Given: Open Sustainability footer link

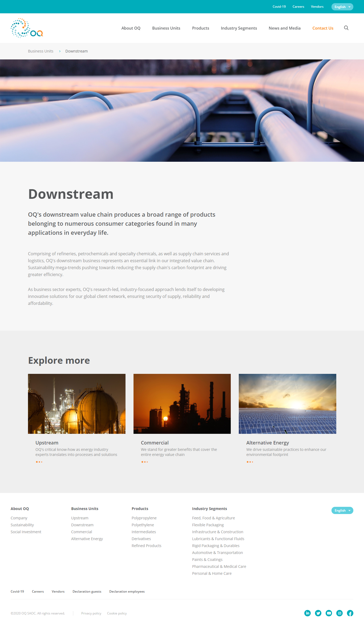Looking at the screenshot, I should (22, 525).
